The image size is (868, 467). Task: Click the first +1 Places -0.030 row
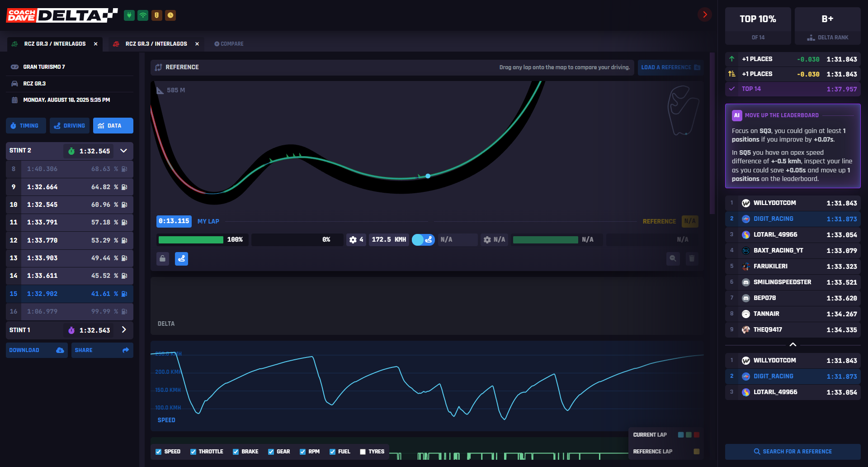coord(793,59)
